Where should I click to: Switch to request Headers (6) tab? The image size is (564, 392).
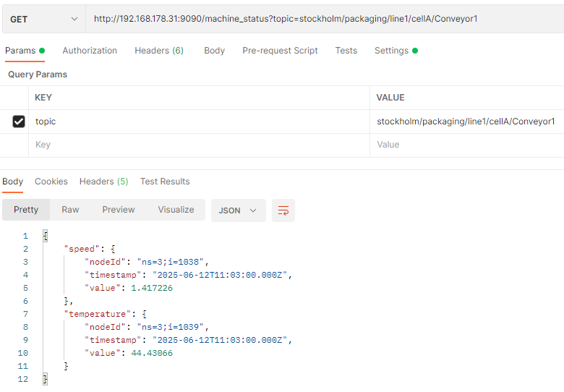click(x=159, y=51)
